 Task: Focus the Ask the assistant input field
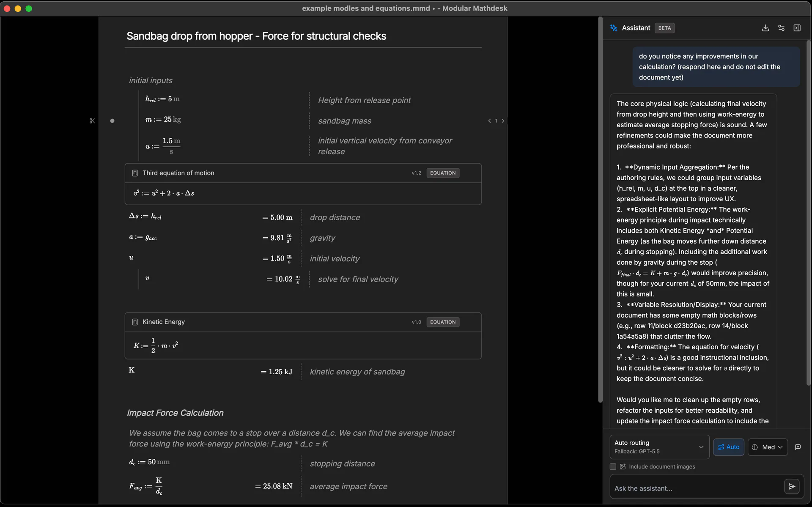697,488
